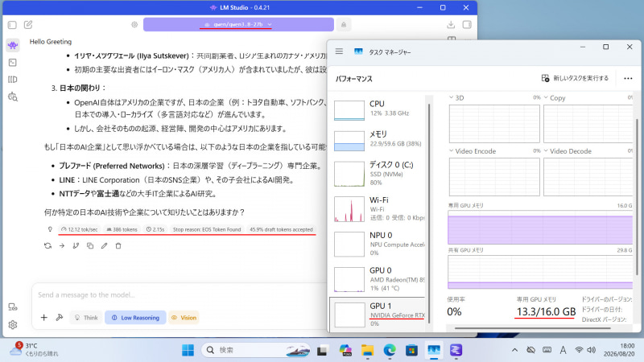Open LM Studio icon on the taskbar
This screenshot has height=362, width=644.
456,350
